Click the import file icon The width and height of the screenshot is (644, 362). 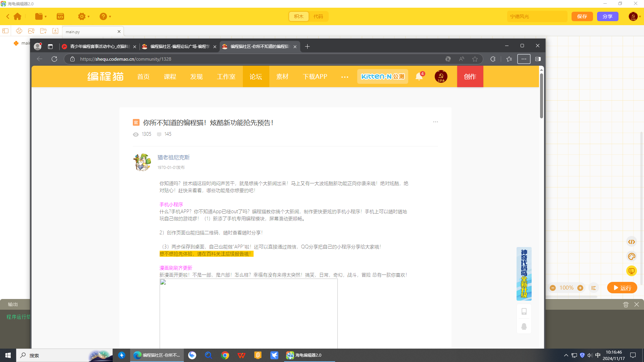pyautogui.click(x=55, y=31)
